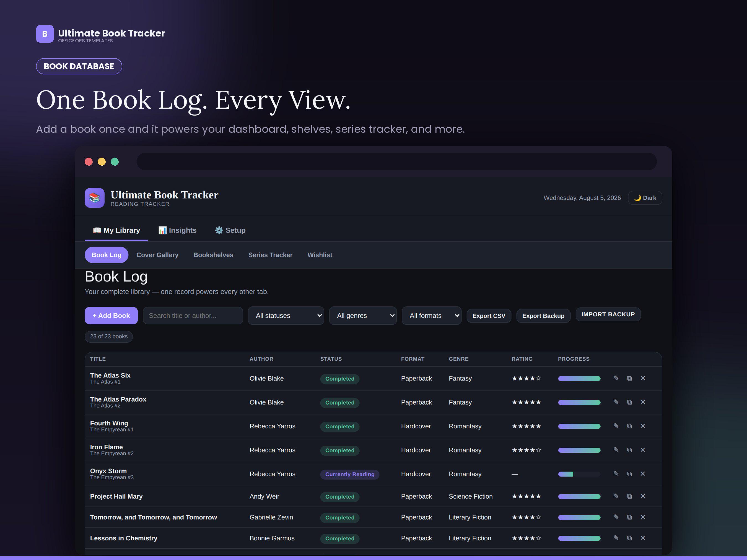Toggle the Dark theme switch

pyautogui.click(x=645, y=198)
